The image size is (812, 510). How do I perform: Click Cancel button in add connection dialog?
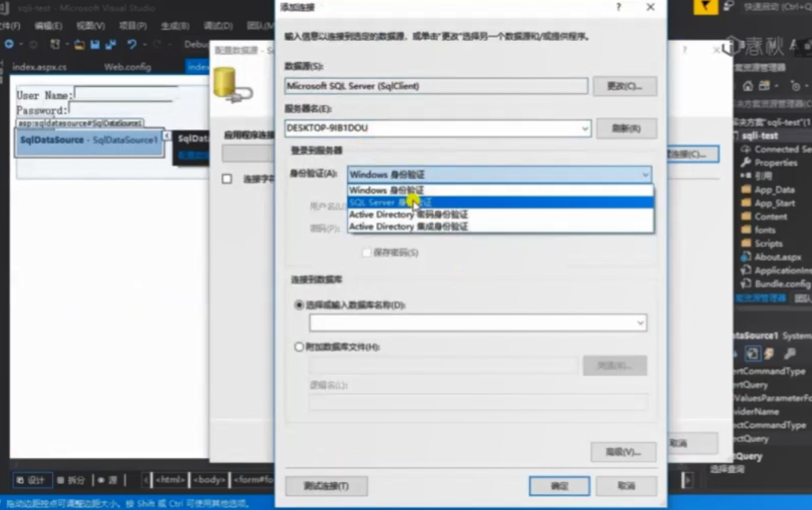[627, 487]
